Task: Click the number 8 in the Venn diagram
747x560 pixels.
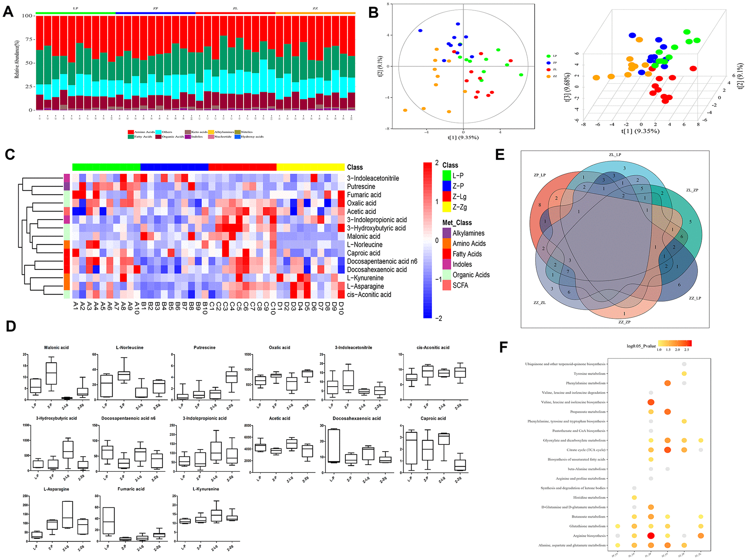Action: [539, 205]
